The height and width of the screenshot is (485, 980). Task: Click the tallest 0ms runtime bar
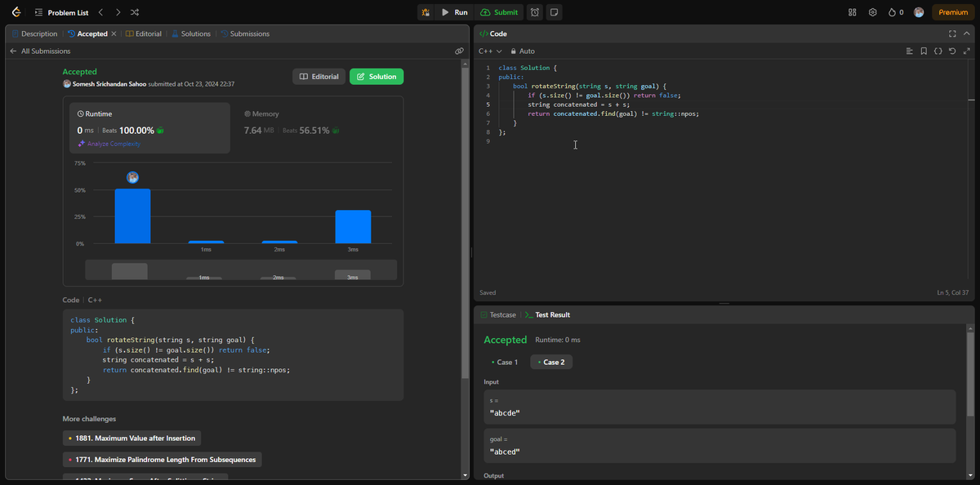coord(132,216)
